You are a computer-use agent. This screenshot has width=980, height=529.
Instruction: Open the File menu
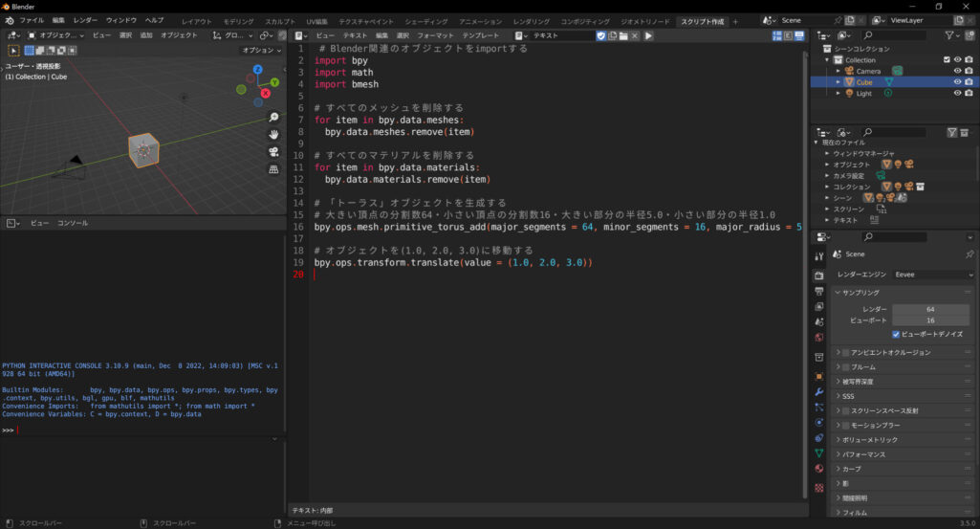tap(32, 21)
